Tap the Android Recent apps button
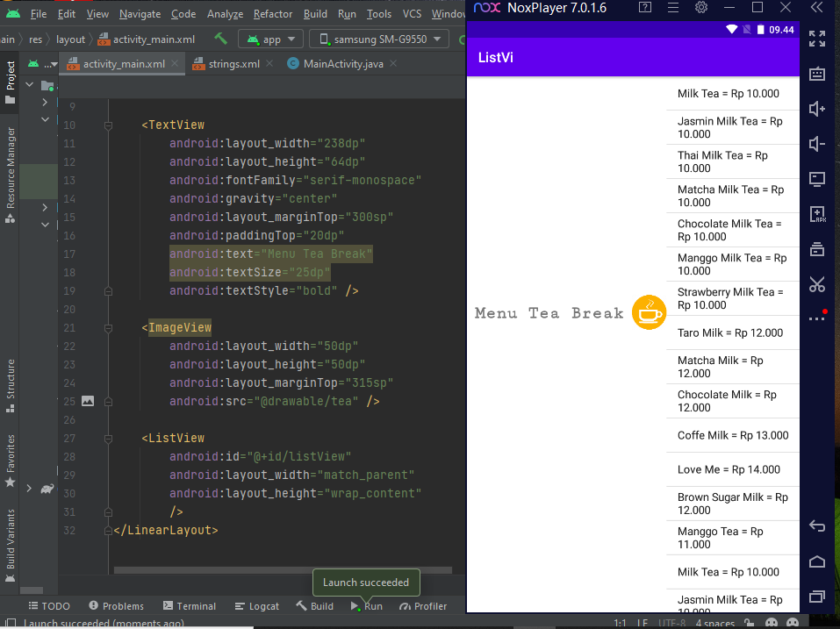This screenshot has height=629, width=840. (817, 597)
